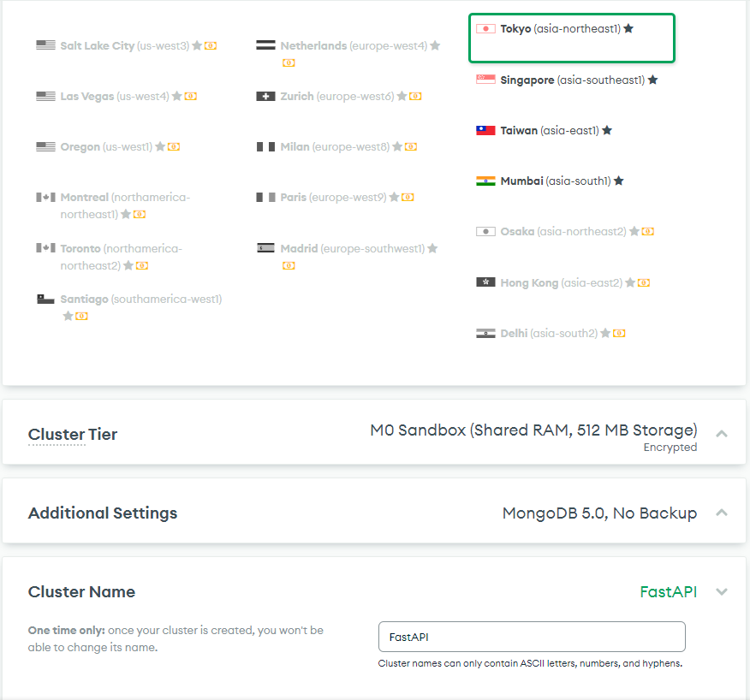The height and width of the screenshot is (700, 750).
Task: Click the star icon next to Tokyo
Action: pos(628,28)
